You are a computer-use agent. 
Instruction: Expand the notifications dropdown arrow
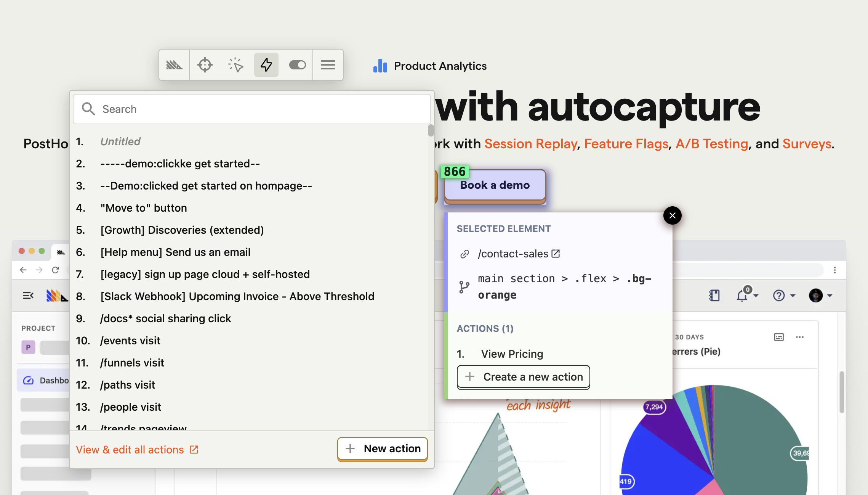pos(756,296)
